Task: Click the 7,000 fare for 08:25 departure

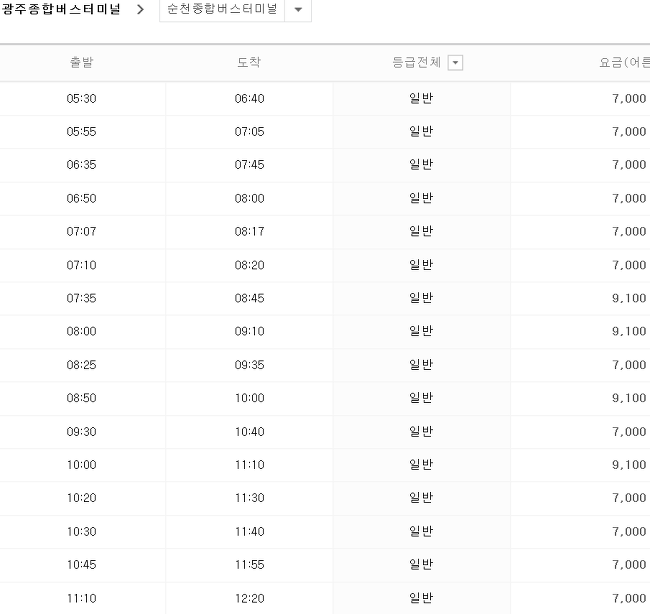Action: click(x=629, y=365)
